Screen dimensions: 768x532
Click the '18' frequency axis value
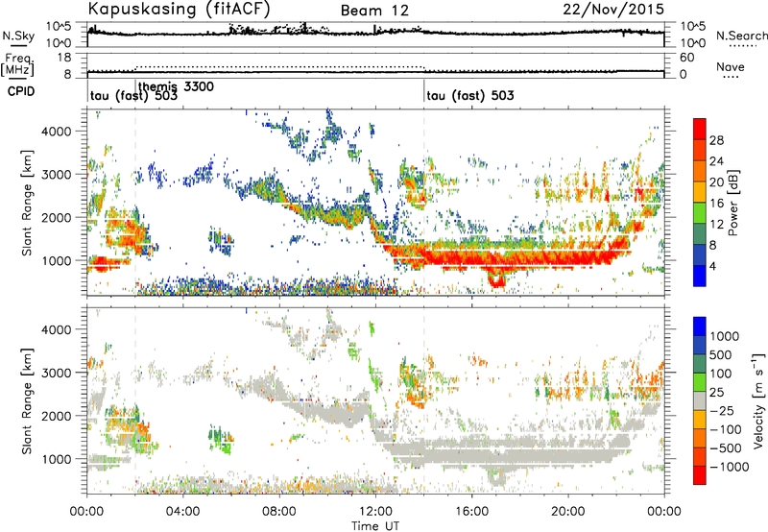coord(65,58)
